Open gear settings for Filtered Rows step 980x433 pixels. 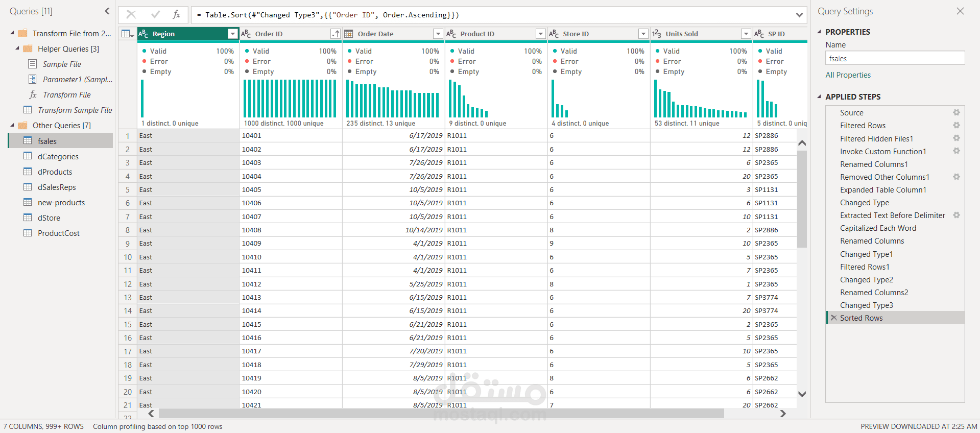tap(956, 125)
